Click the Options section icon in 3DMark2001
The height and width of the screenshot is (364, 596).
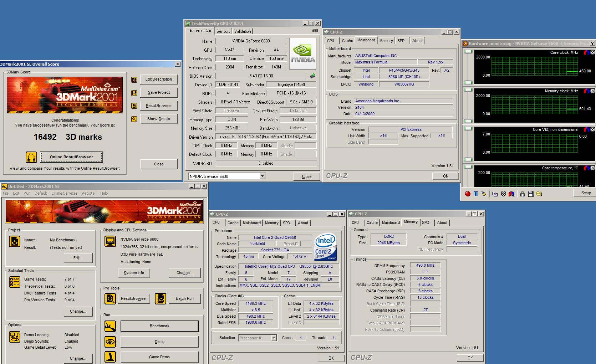click(x=15, y=337)
